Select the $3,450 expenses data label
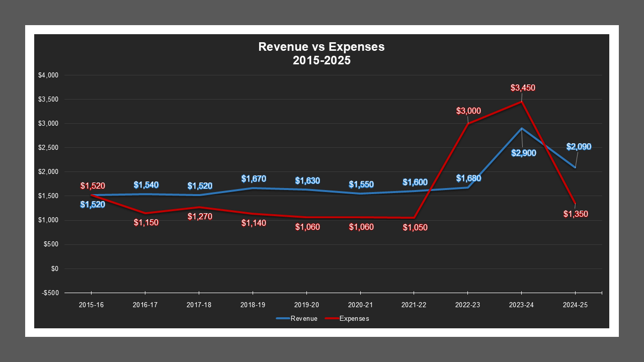The height and width of the screenshot is (362, 644). [522, 87]
